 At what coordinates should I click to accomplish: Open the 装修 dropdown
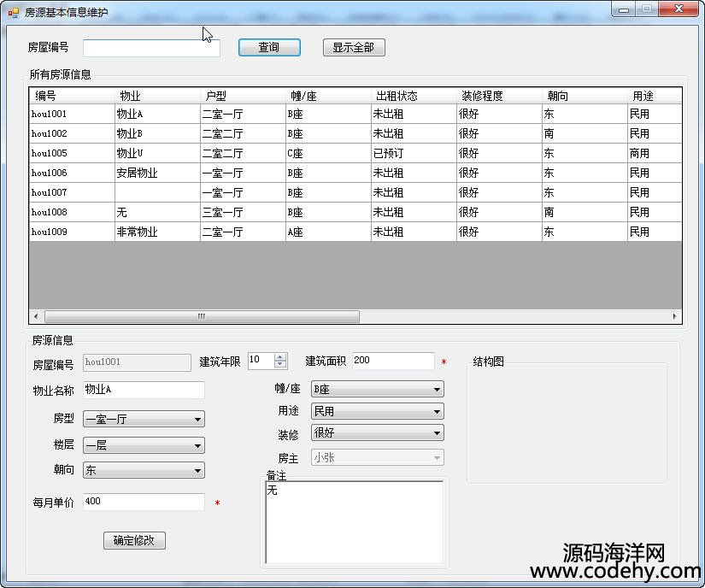click(437, 433)
